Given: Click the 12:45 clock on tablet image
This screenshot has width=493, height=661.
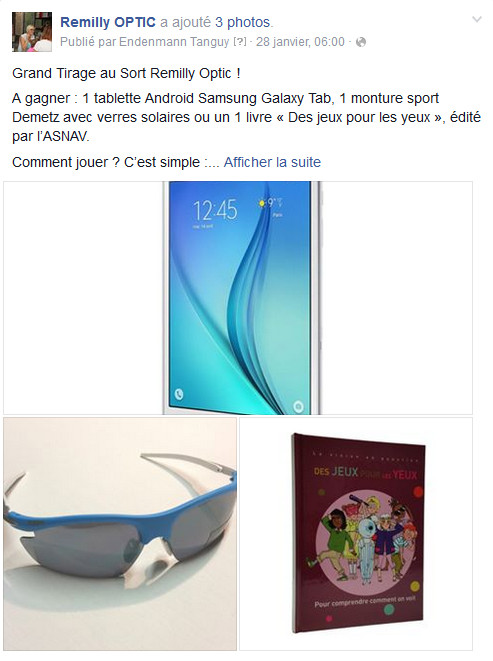Looking at the screenshot, I should pyautogui.click(x=215, y=210).
